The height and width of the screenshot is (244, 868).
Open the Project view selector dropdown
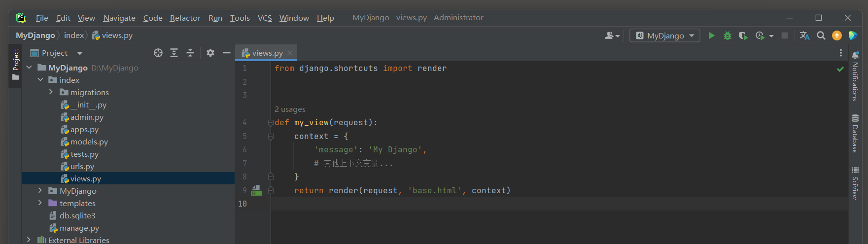[56, 53]
